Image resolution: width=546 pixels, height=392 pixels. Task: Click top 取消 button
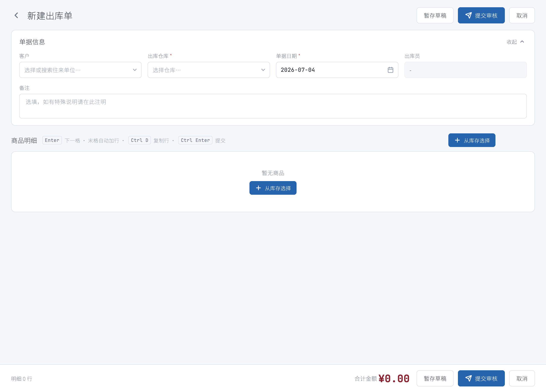522,16
